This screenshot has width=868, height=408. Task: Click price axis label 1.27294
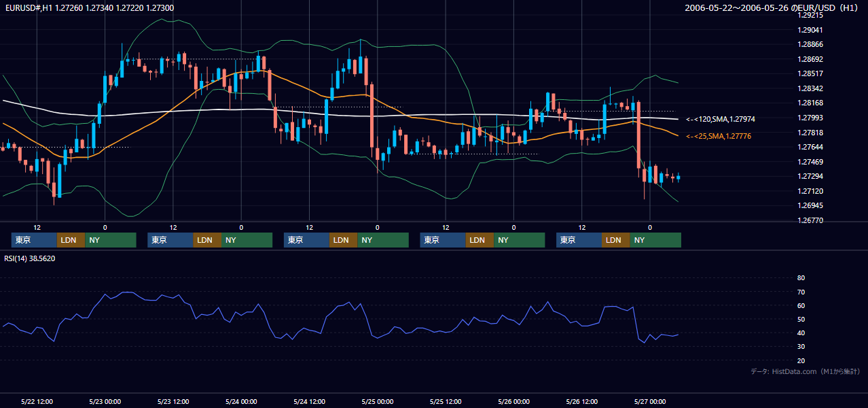[810, 176]
